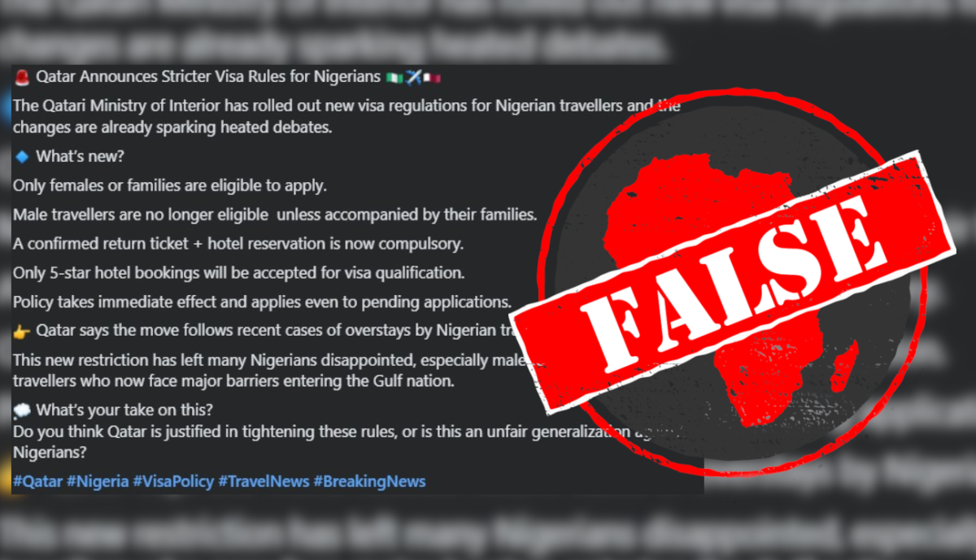This screenshot has height=560, width=976.
Task: Click the thought bubble emoji beside What's your take
Action: [x=22, y=409]
